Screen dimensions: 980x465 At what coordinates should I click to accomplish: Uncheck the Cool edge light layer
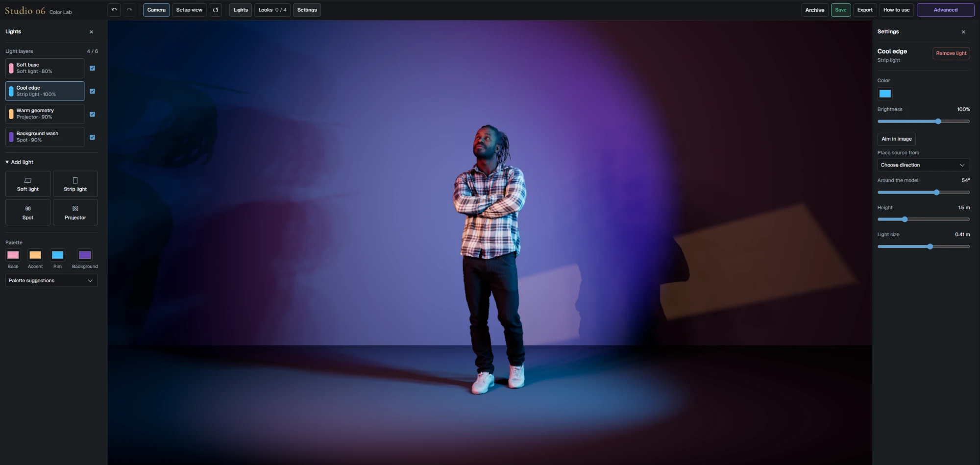click(92, 91)
